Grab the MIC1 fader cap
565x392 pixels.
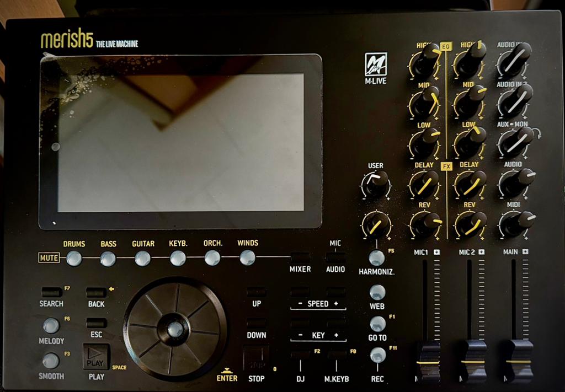coord(428,362)
